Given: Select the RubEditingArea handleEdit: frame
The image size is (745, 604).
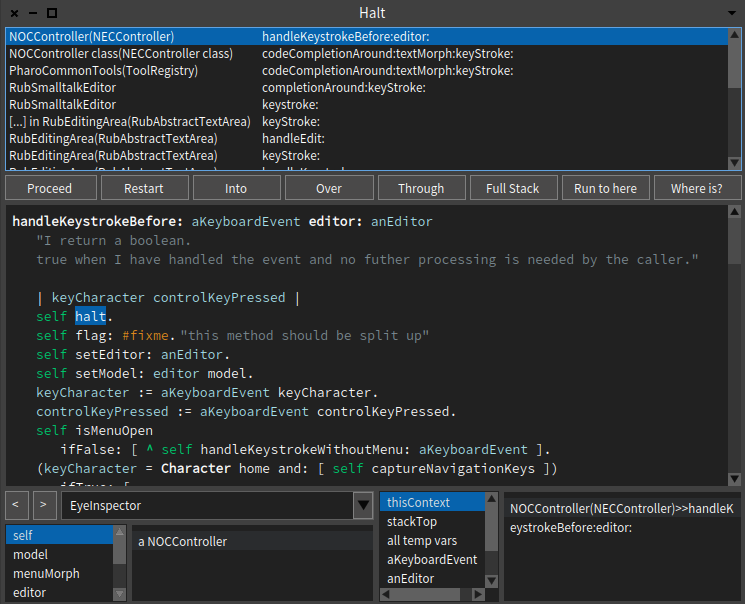Looking at the screenshot, I should (366, 139).
